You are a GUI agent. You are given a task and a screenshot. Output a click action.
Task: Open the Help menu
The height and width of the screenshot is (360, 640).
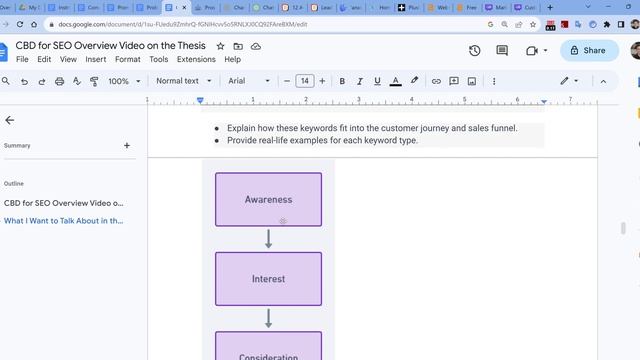232,59
